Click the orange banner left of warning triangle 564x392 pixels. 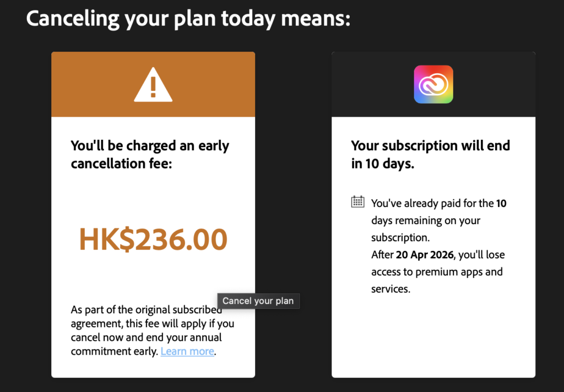coord(88,85)
